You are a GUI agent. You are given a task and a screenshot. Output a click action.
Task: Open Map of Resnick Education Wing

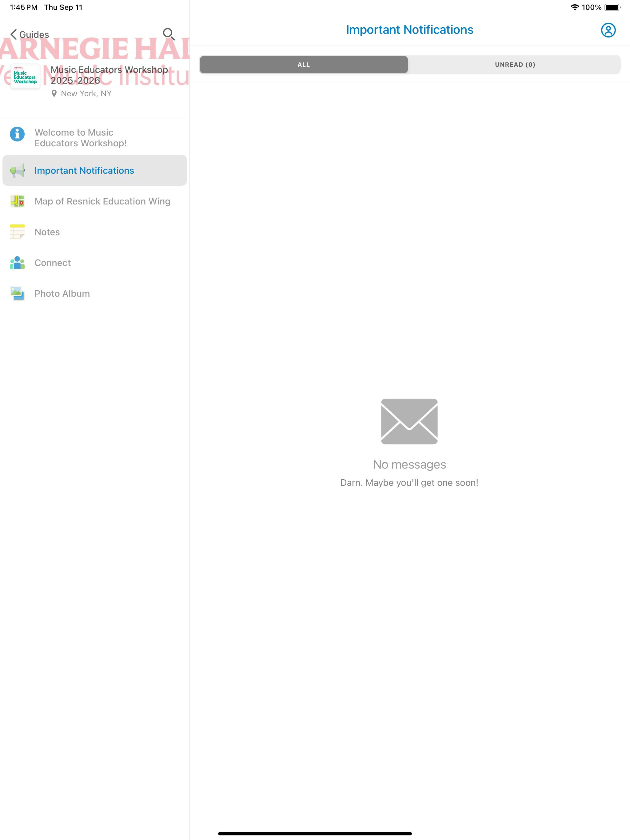coord(95,201)
